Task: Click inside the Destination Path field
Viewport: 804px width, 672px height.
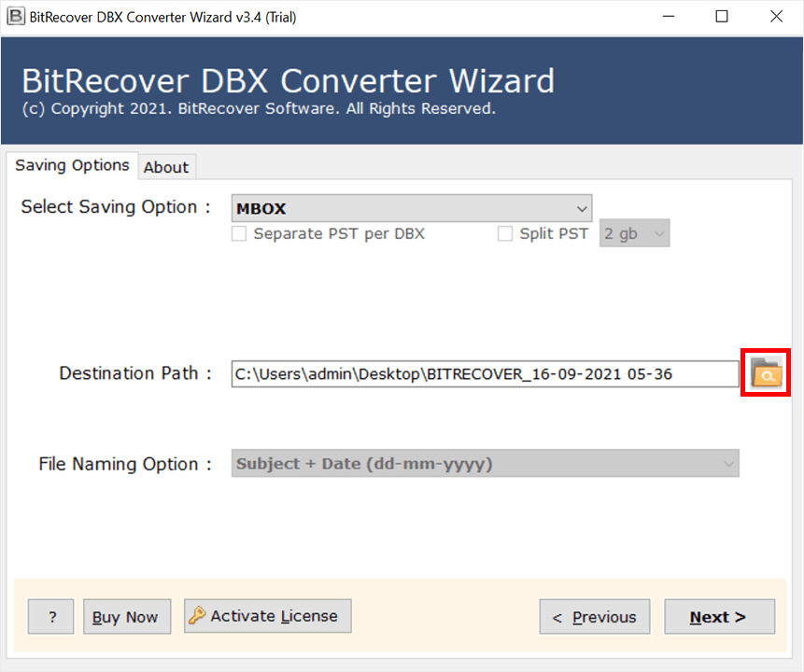Action: coord(485,374)
